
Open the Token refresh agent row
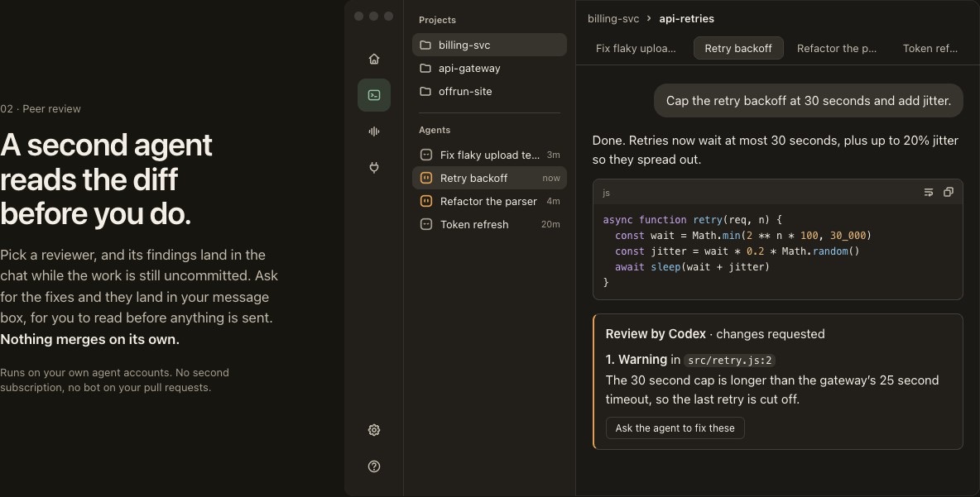(489, 224)
